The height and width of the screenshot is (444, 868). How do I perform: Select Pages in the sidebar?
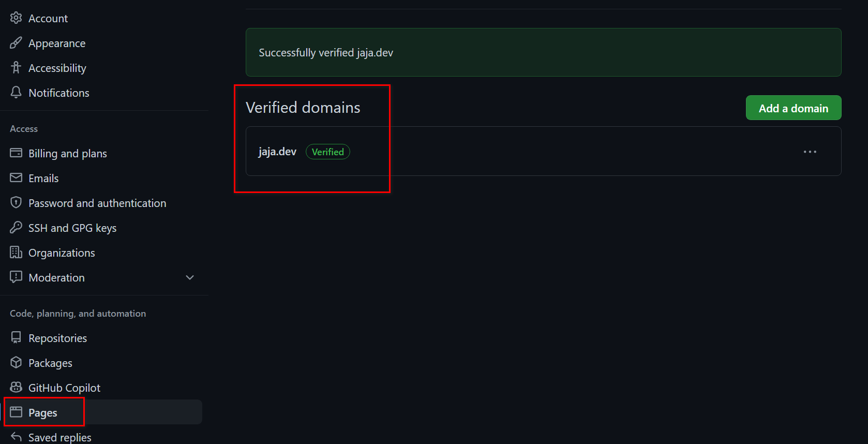[x=43, y=412]
